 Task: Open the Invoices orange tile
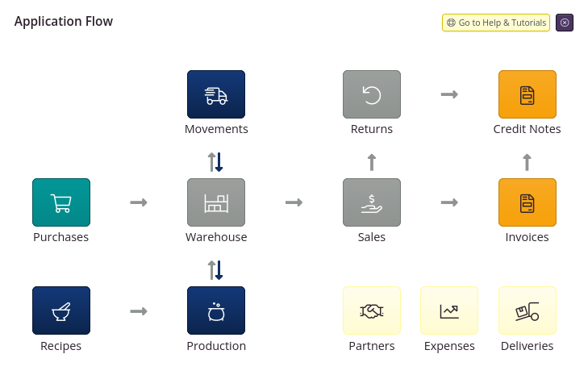[528, 202]
